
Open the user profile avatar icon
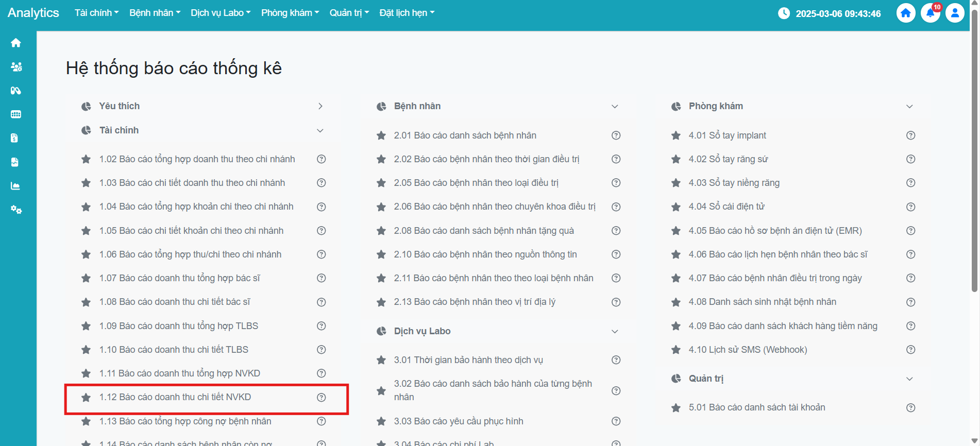point(954,13)
